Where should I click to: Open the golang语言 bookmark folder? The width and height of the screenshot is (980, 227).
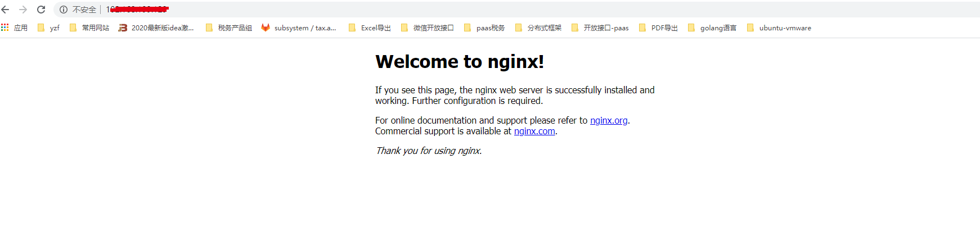[x=712, y=28]
